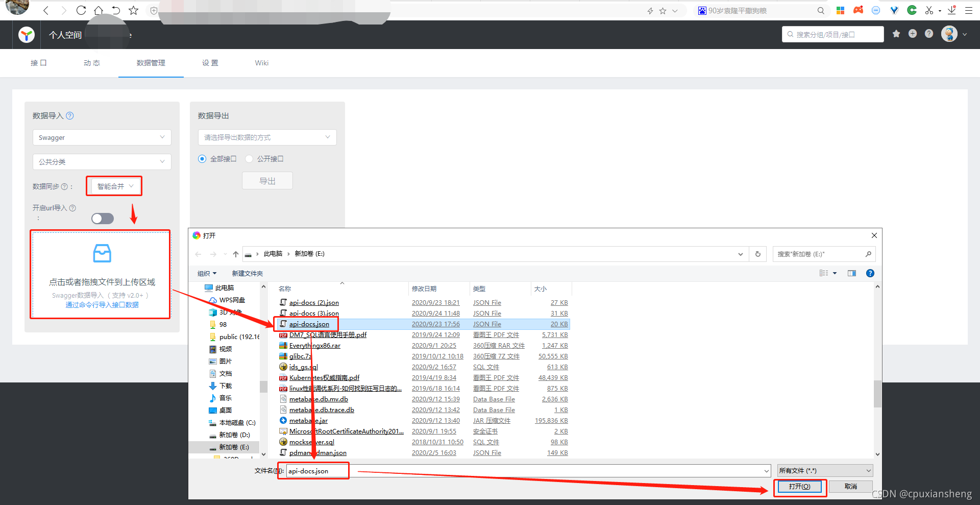Expand user menu arrow beside avatar

965,35
